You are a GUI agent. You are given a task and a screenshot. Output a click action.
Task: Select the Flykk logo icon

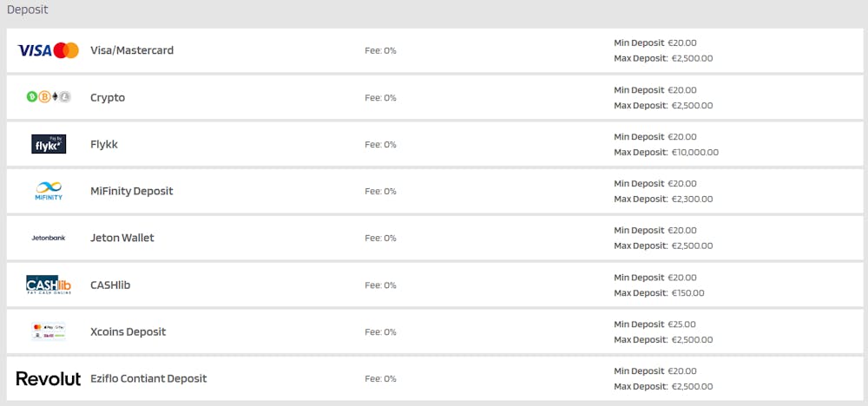click(49, 144)
